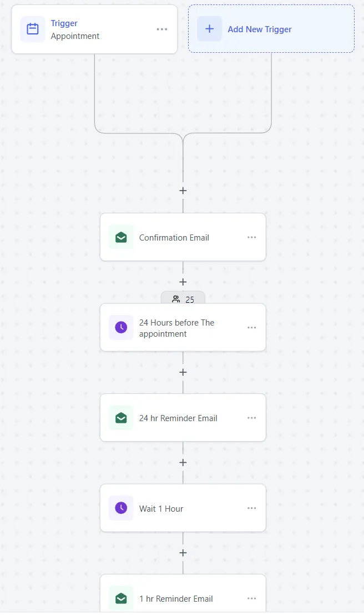Click the Appointment trigger calendar icon

[33, 29]
